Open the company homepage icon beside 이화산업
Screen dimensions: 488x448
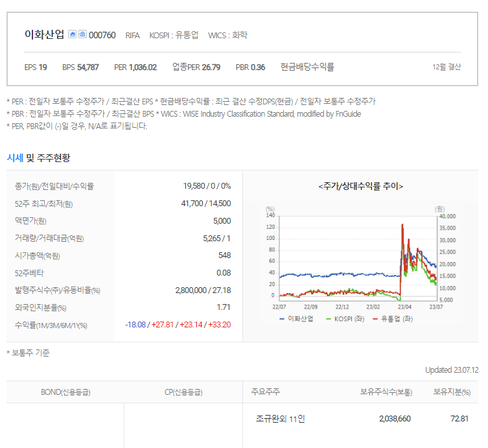tap(72, 34)
